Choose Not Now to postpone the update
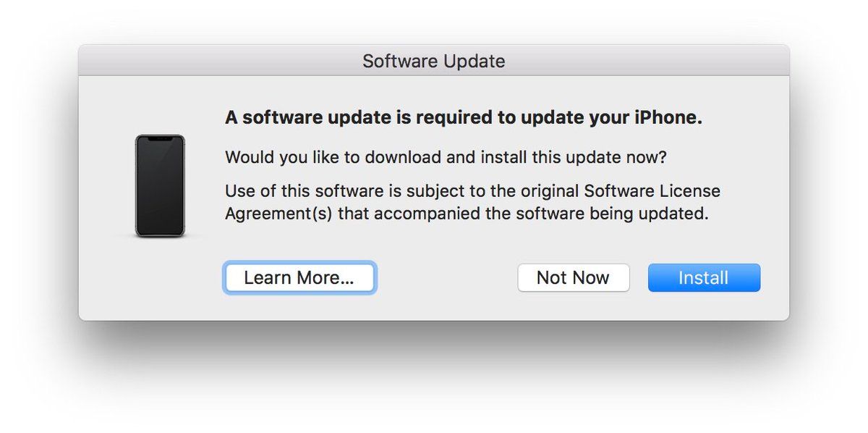This screenshot has width=868, height=433. click(573, 278)
